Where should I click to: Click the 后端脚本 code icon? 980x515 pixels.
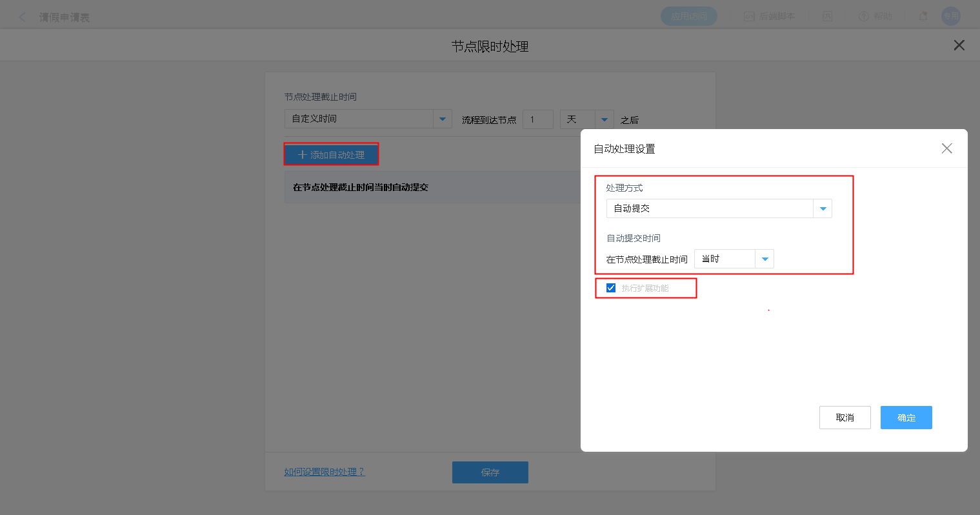[749, 16]
